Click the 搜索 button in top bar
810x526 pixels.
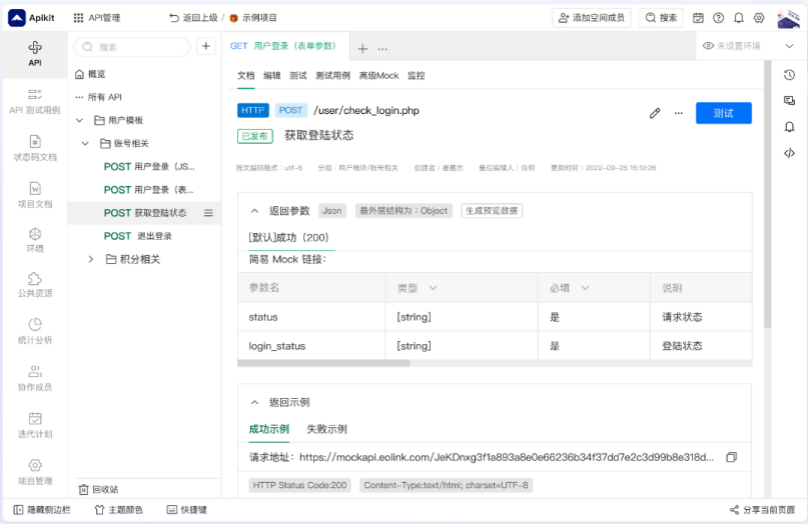661,18
